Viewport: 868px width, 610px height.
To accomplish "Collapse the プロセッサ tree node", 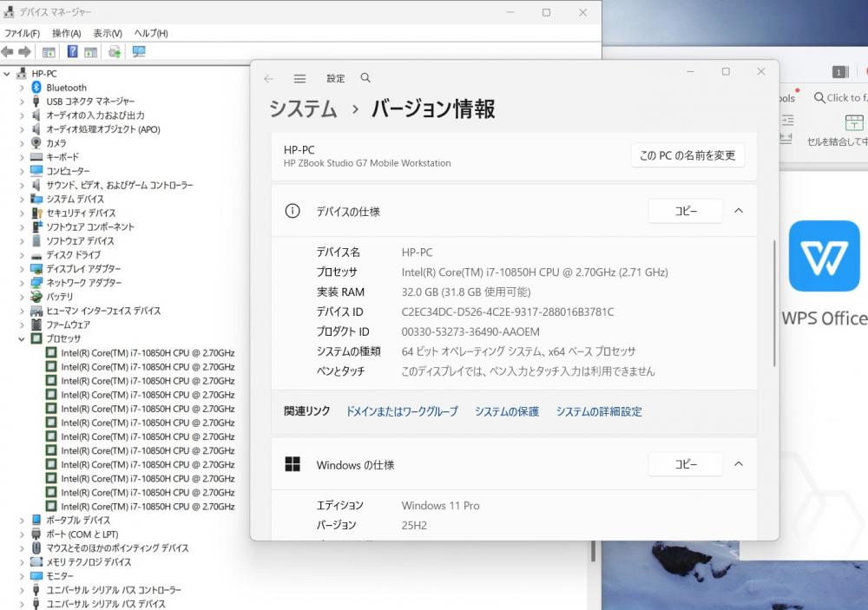I will [22, 338].
